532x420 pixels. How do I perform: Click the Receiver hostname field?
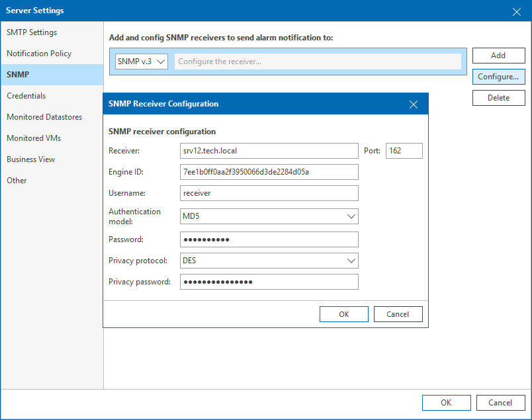coord(269,151)
